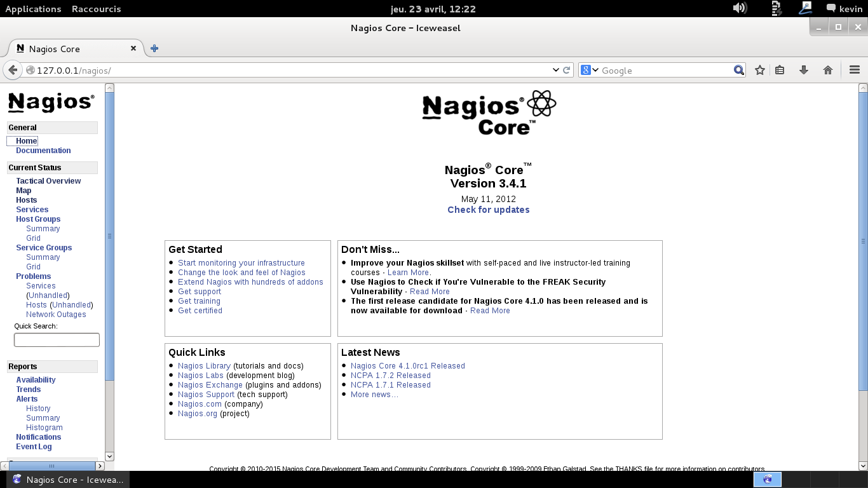Open the Host Groups link
The image size is (868, 488).
point(38,219)
